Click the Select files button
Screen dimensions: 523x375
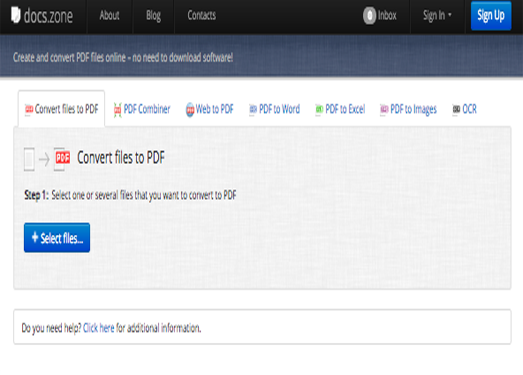pos(57,238)
